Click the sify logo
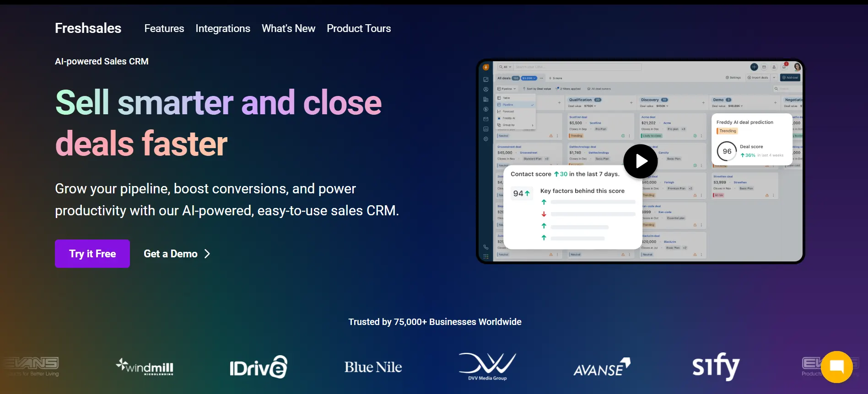 pyautogui.click(x=716, y=367)
